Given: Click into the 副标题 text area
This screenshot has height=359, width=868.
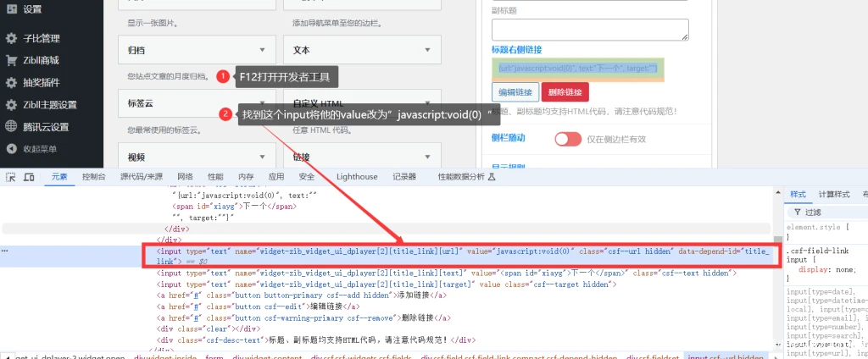Looking at the screenshot, I should [x=589, y=30].
